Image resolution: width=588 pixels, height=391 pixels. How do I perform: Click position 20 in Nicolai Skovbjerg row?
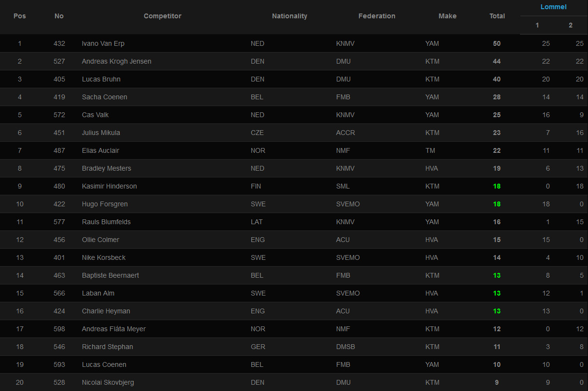pyautogui.click(x=20, y=382)
